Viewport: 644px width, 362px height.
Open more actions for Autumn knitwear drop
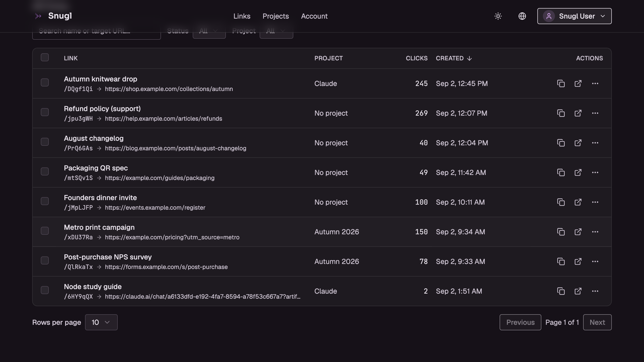595,83
